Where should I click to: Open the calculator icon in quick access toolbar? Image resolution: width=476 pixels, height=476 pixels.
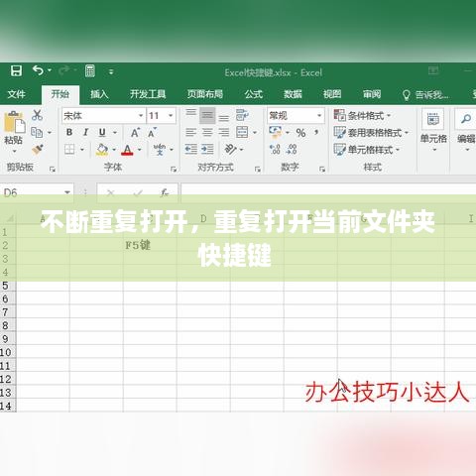90,71
